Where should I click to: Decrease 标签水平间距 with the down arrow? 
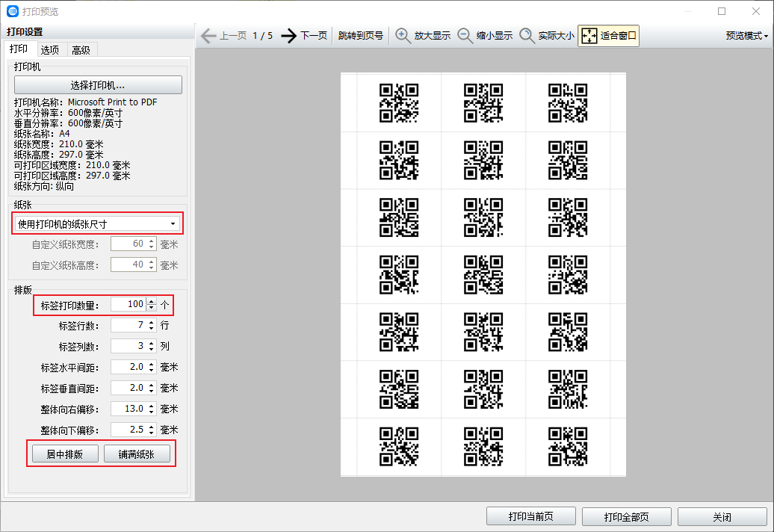tap(152, 371)
